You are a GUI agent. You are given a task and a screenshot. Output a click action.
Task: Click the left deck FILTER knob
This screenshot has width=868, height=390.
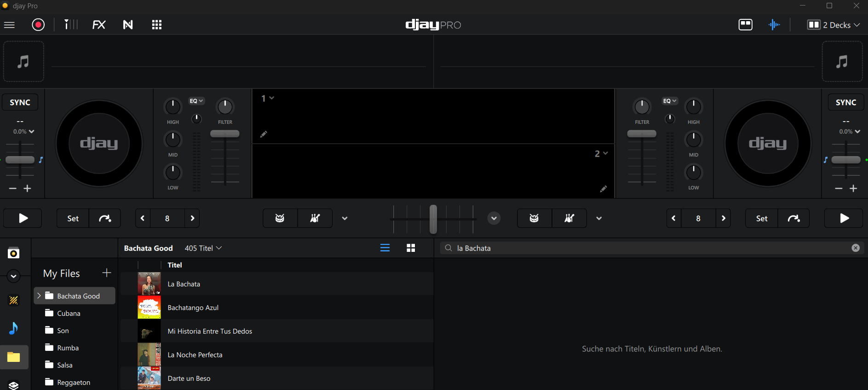225,107
